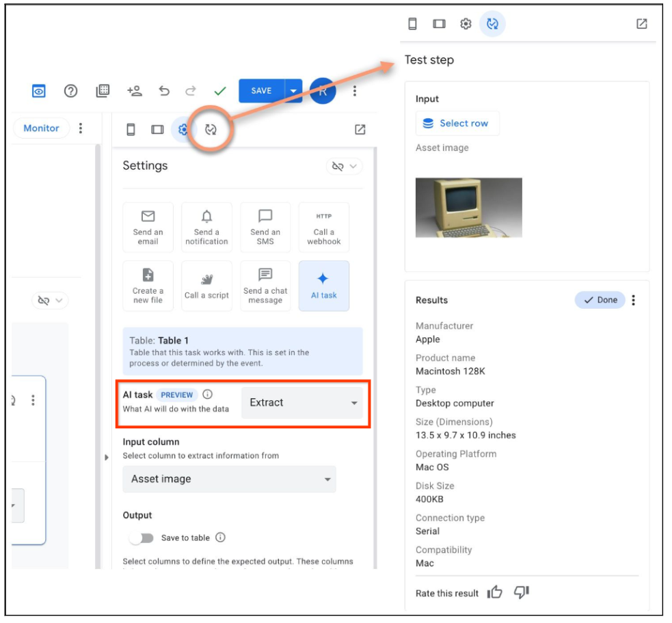
Task: Open the unlink dropdown next to Settings
Action: [x=344, y=166]
